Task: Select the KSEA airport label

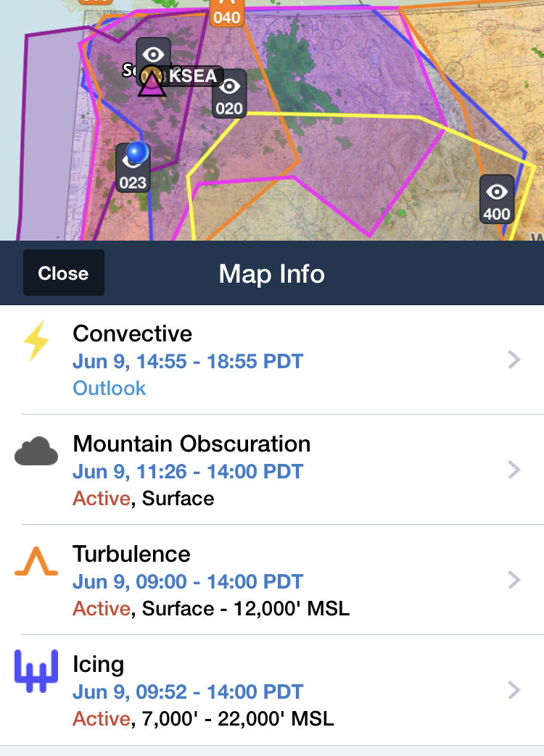Action: coord(192,76)
